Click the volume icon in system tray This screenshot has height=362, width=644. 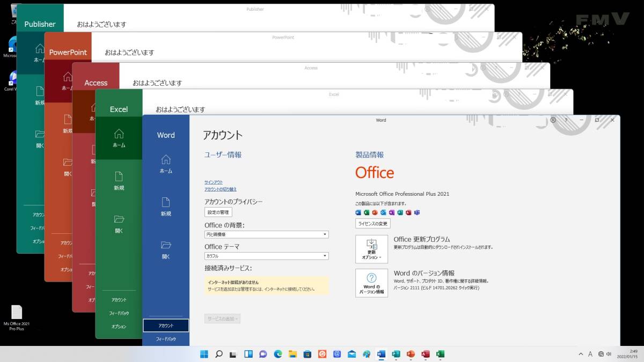tap(609, 354)
